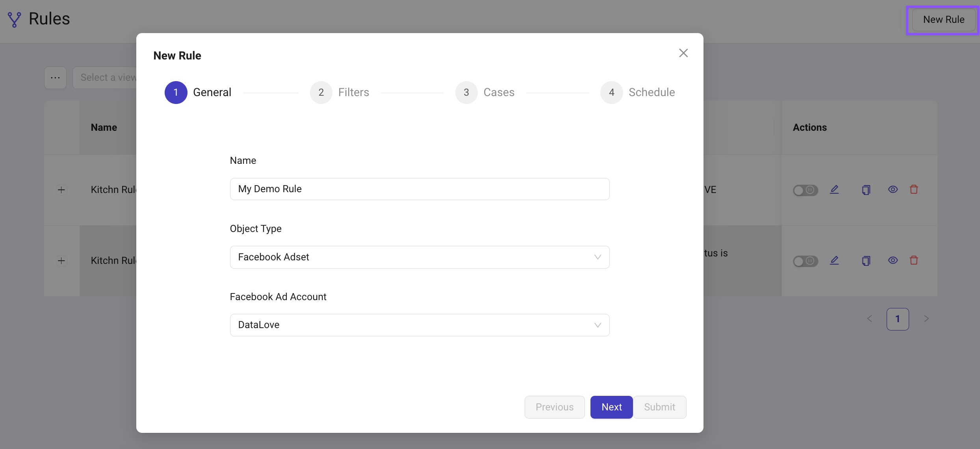The image size is (980, 449).
Task: Expand the first Kitchn Rule row
Action: 61,190
